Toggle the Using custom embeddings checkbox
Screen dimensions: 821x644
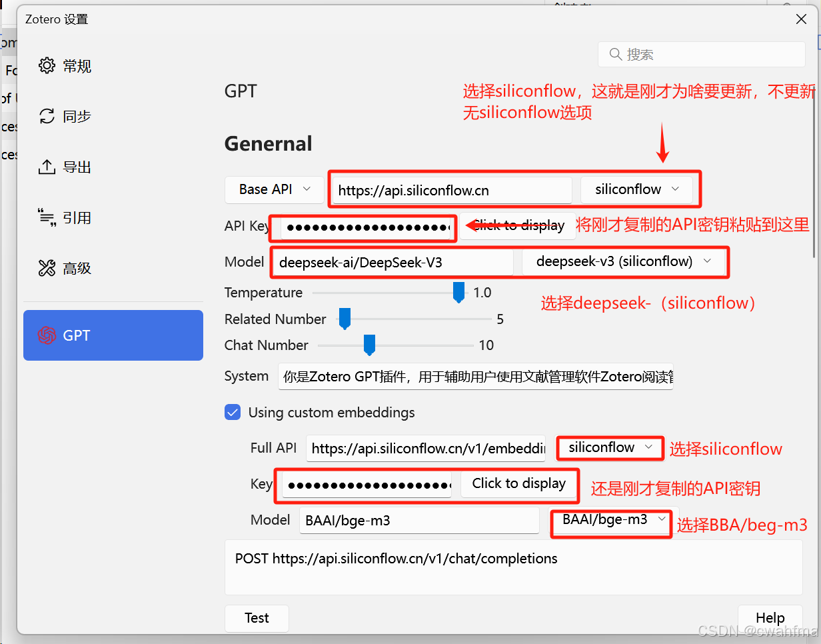(233, 413)
